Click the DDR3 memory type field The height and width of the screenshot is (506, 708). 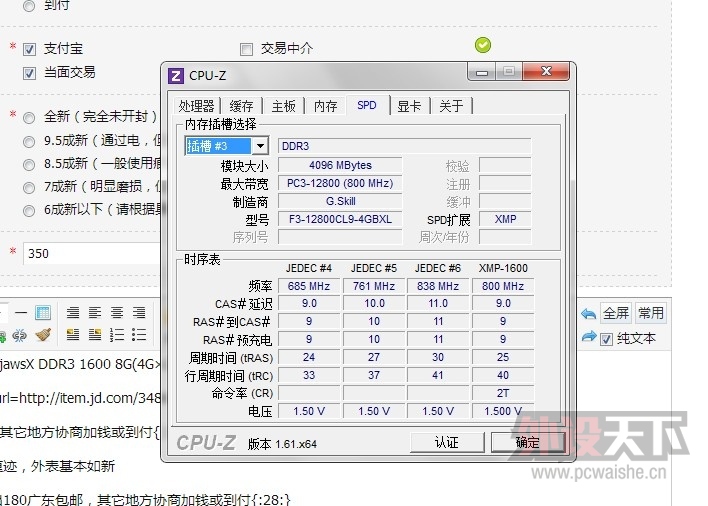[405, 146]
